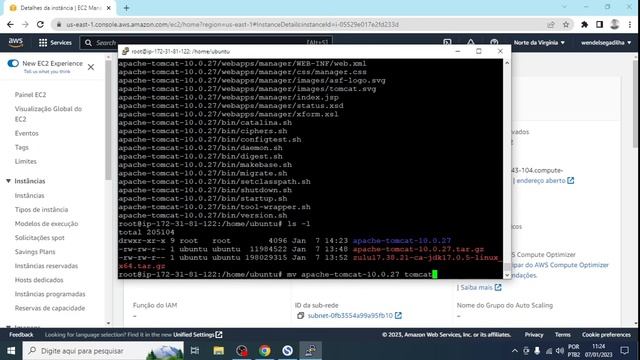Open Solicitações spot
Image resolution: width=640 pixels, height=360 pixels.
[x=40, y=238]
